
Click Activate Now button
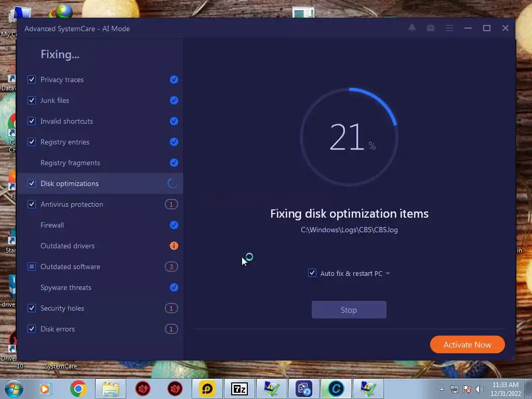(x=467, y=344)
